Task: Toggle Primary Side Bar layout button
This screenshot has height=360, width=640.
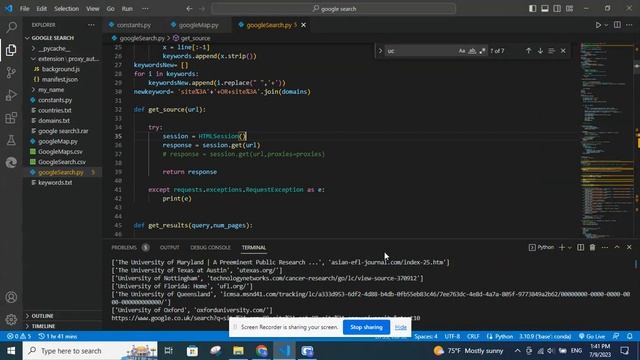Action: click(x=532, y=9)
